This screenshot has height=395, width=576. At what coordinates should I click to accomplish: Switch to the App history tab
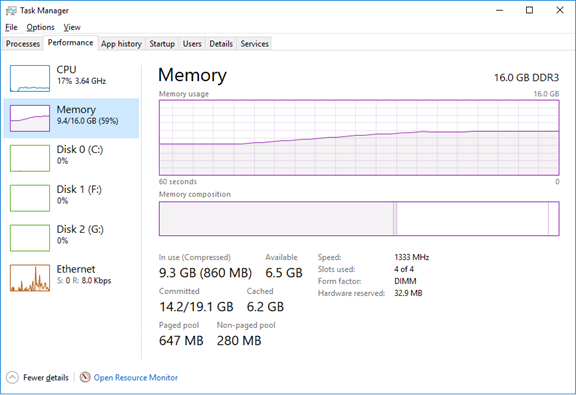(x=122, y=44)
